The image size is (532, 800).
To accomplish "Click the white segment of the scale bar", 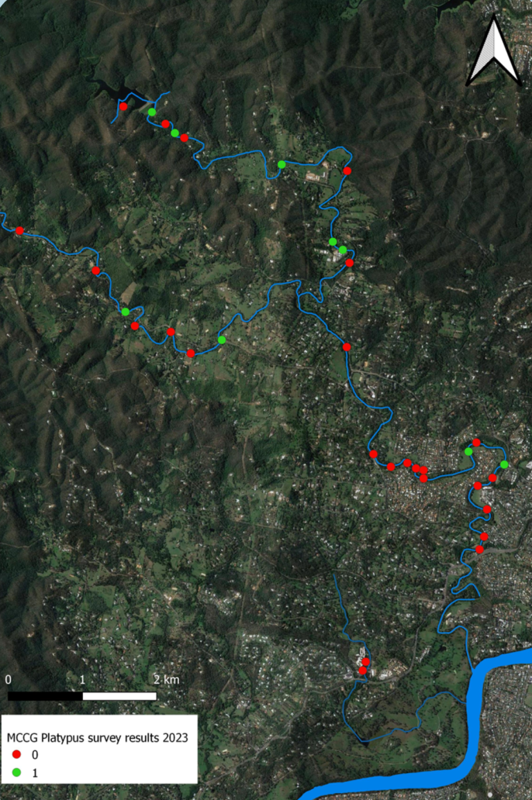I will coord(119,695).
